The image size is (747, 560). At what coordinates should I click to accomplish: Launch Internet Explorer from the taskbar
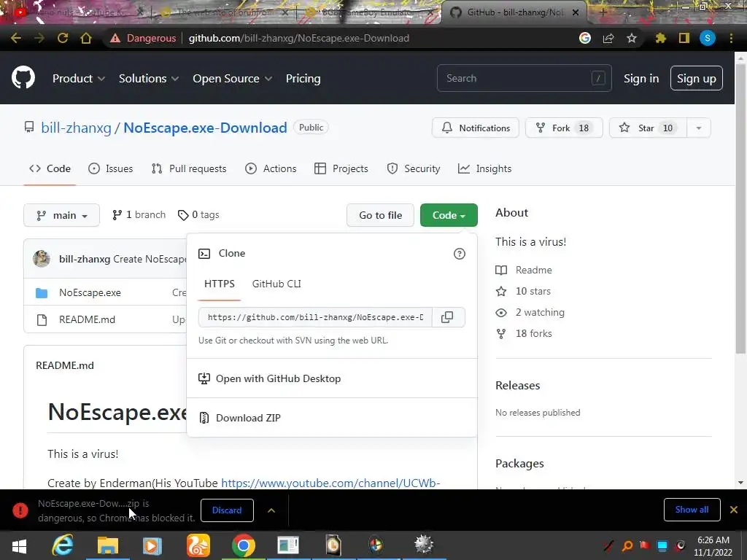(63, 545)
